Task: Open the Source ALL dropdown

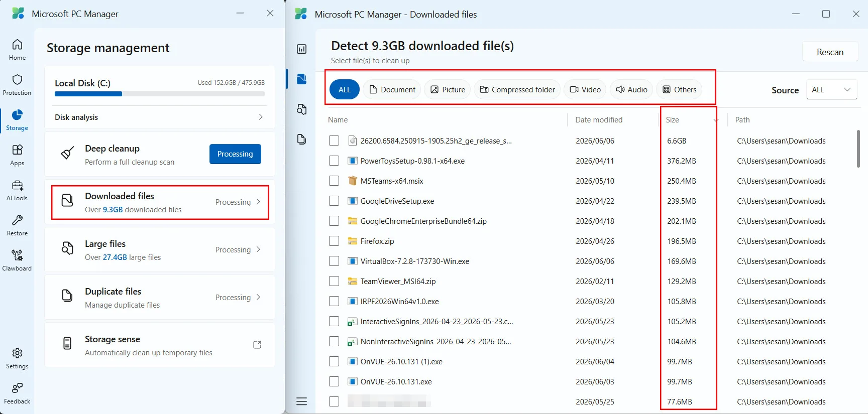Action: click(831, 90)
